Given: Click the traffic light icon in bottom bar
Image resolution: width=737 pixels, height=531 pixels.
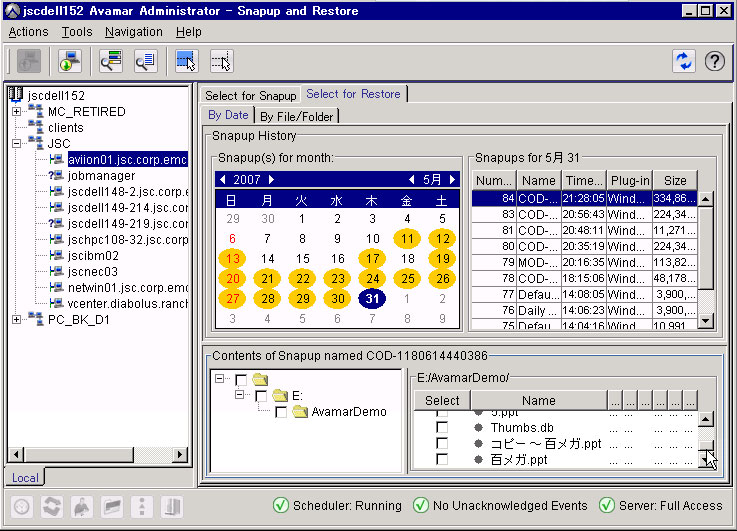Looking at the screenshot, I should (x=142, y=507).
